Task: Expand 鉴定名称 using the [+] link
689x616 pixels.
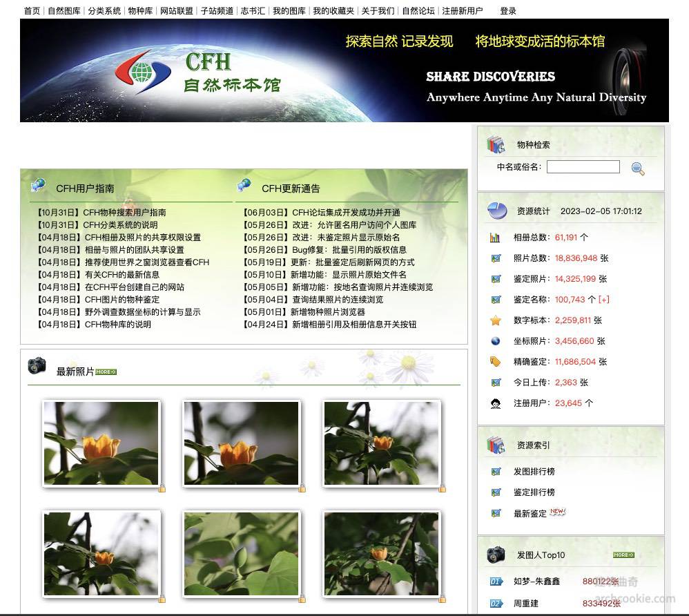Action: point(604,300)
